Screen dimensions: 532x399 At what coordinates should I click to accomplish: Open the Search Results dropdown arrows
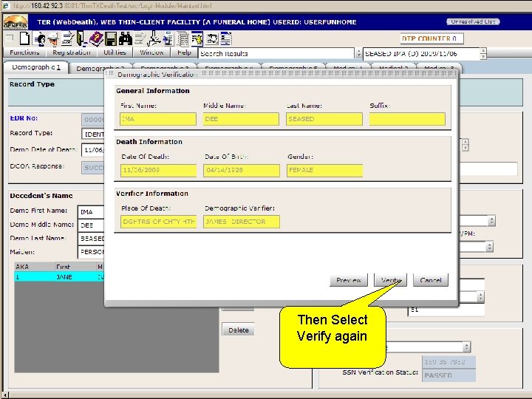(358, 54)
